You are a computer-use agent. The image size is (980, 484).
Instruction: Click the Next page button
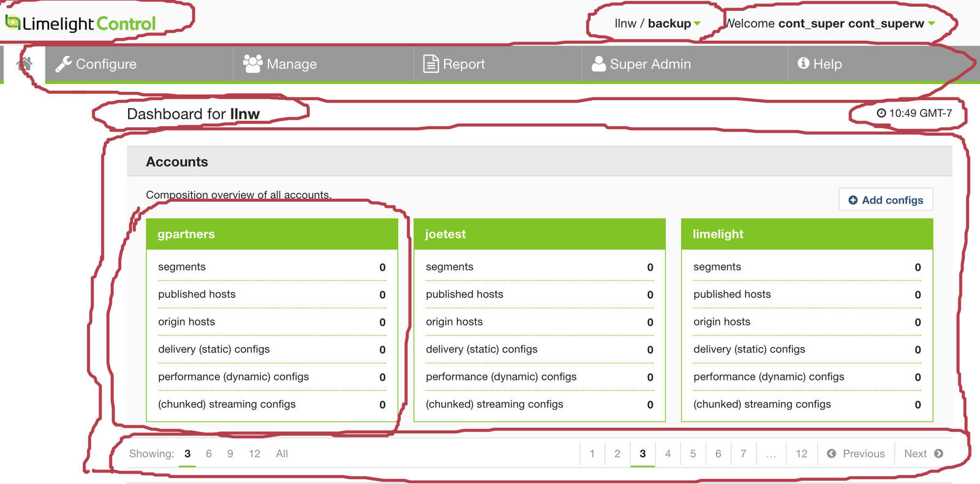coord(924,453)
